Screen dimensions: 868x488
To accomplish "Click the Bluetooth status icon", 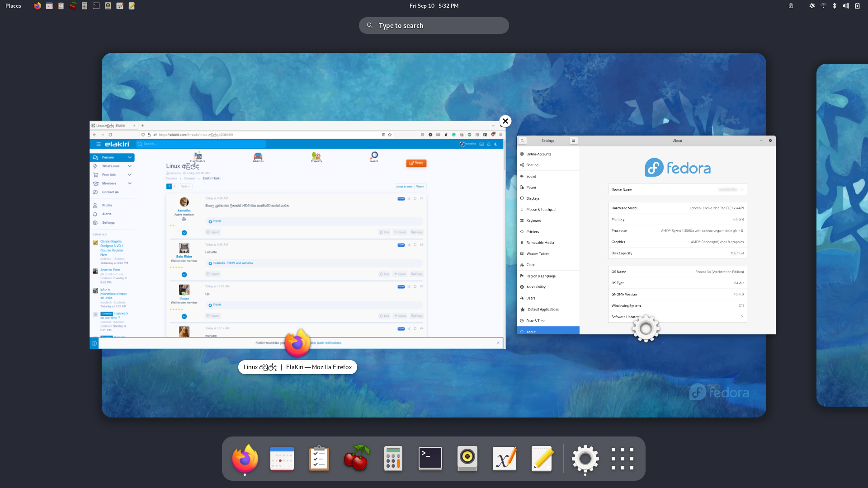I will pos(835,6).
